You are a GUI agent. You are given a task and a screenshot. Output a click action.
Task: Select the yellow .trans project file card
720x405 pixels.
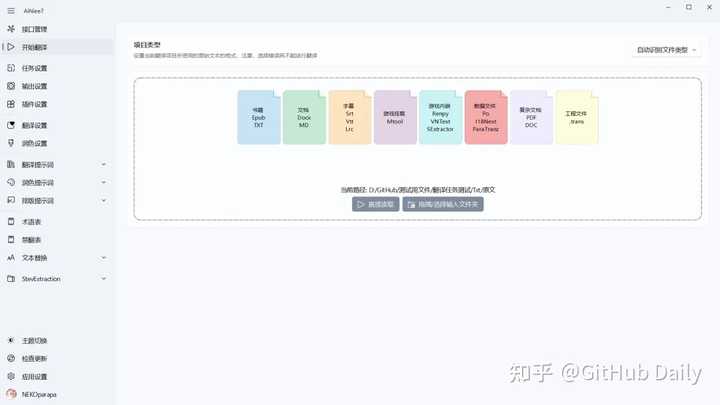(x=577, y=118)
